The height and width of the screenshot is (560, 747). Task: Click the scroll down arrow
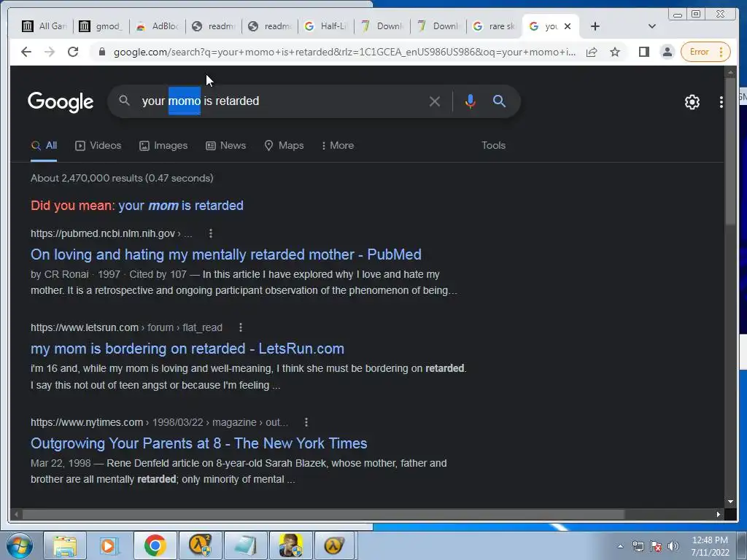click(x=730, y=502)
